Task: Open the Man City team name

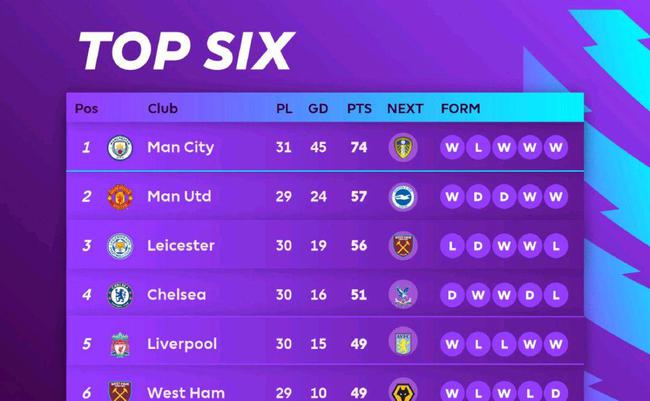Action: tap(180, 147)
